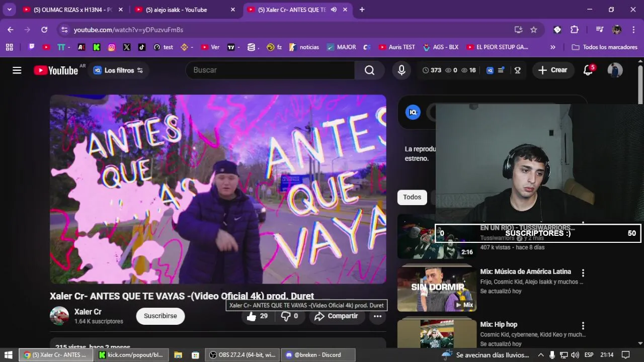Open YouTube notifications bell
Image resolution: width=644 pixels, height=362 pixels.
pos(588,70)
